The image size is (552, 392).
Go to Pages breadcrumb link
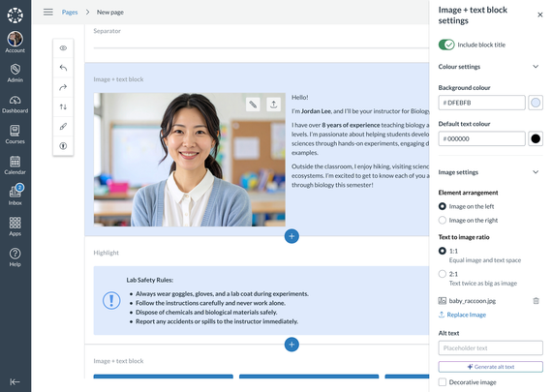point(70,12)
